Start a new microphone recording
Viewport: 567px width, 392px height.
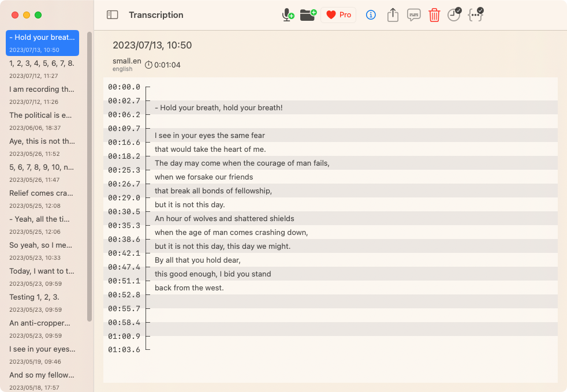[x=288, y=15]
